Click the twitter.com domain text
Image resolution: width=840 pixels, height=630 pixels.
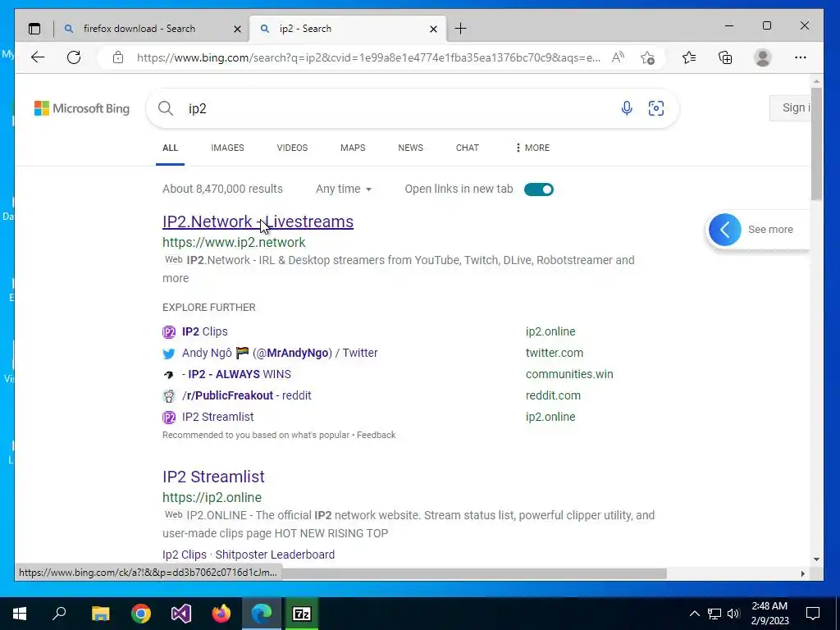click(555, 353)
